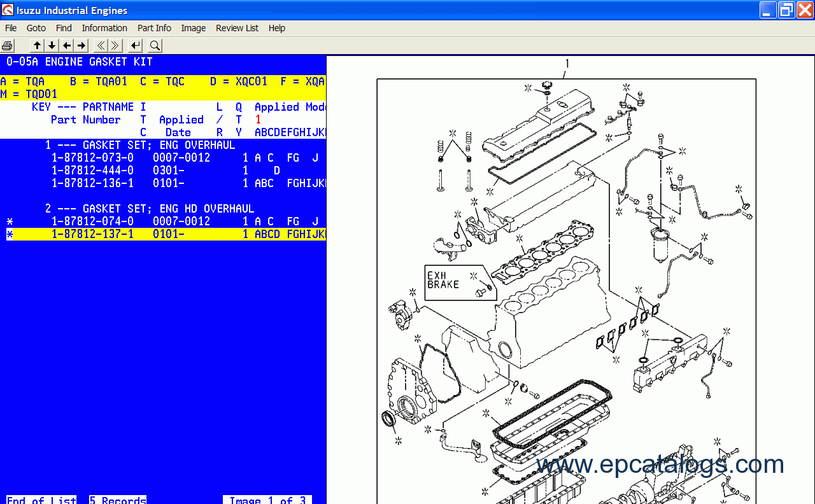The width and height of the screenshot is (815, 504).
Task: Click the Print icon in toolbar
Action: 8,45
